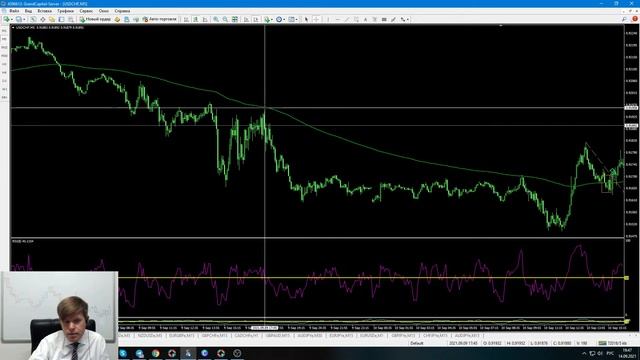This screenshot has width=640, height=360.
Task: Switch chart to candlesticks
Action: coord(196,19)
